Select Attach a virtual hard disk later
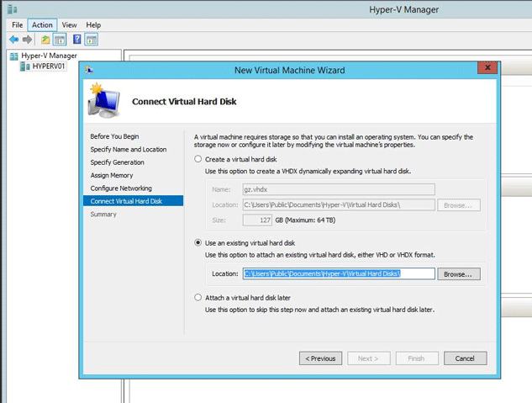This screenshot has width=532, height=403. click(198, 297)
